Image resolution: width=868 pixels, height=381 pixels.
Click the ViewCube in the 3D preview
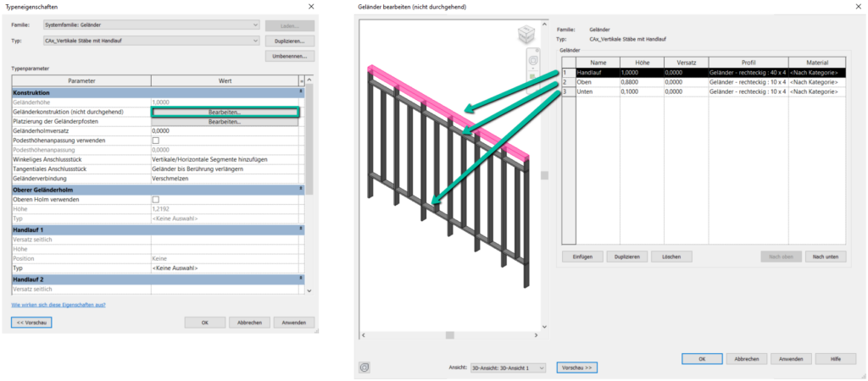coord(525,36)
